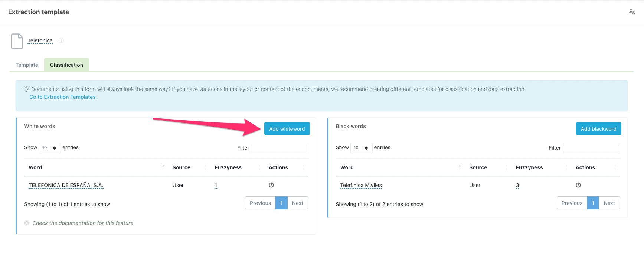Sort White words by Actions column
This screenshot has height=255, width=644.
286,167
